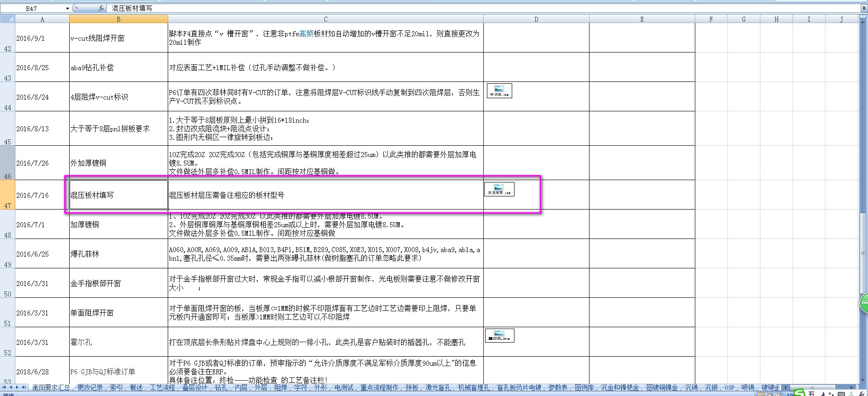The width and height of the screenshot is (868, 396).
Task: Open the 外层 sheet tab
Action: (261, 387)
